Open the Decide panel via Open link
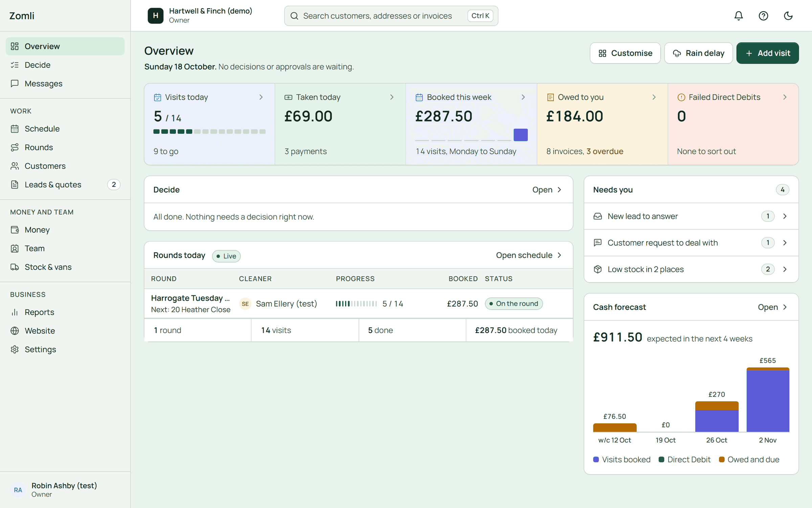 click(547, 190)
